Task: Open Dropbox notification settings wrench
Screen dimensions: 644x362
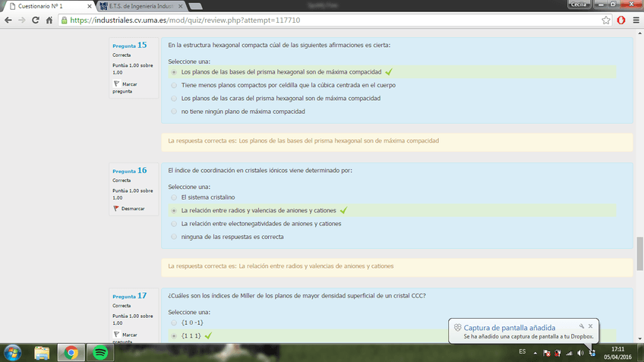Action: pos(581,326)
